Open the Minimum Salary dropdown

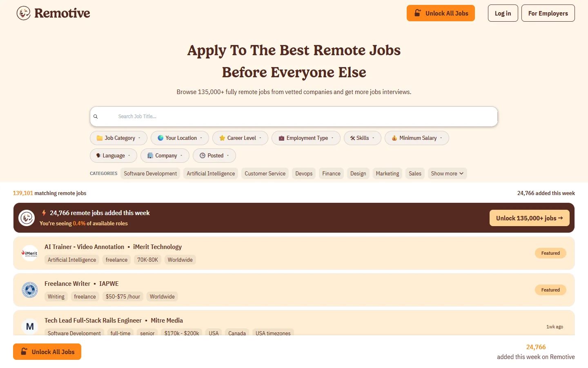(x=417, y=138)
